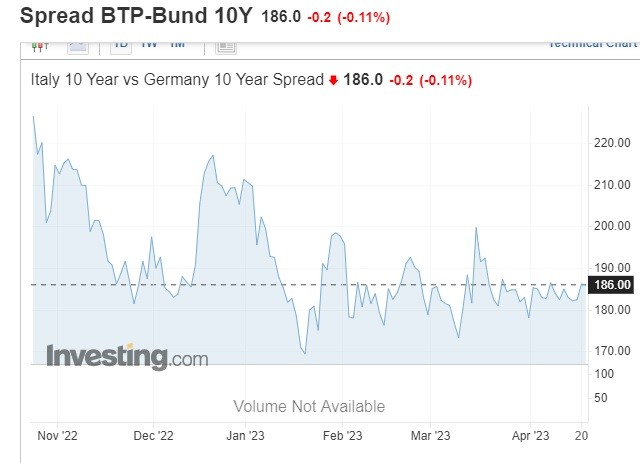Select the area chart type icon
The image size is (640, 463).
tap(78, 45)
